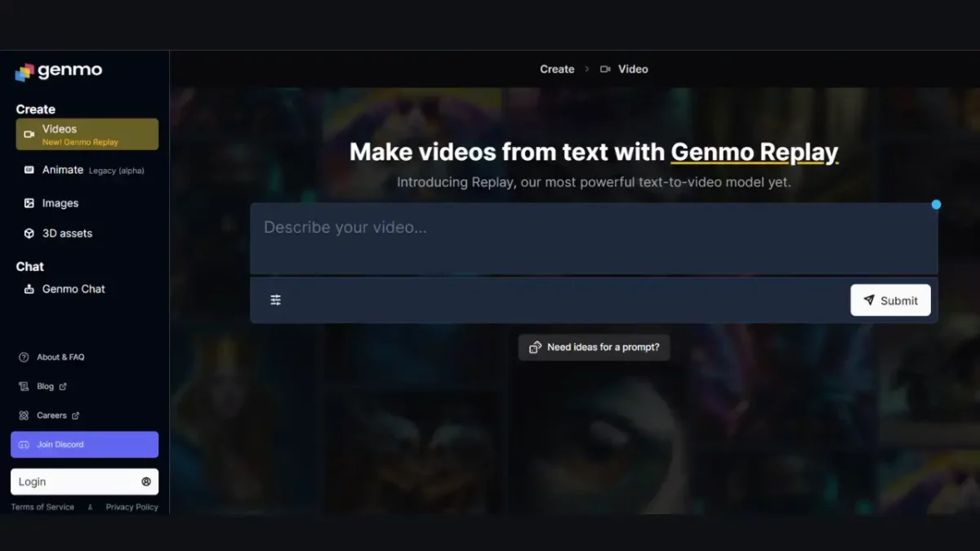Select the Careers sidebar icon
This screenshot has height=551, width=980.
[23, 415]
